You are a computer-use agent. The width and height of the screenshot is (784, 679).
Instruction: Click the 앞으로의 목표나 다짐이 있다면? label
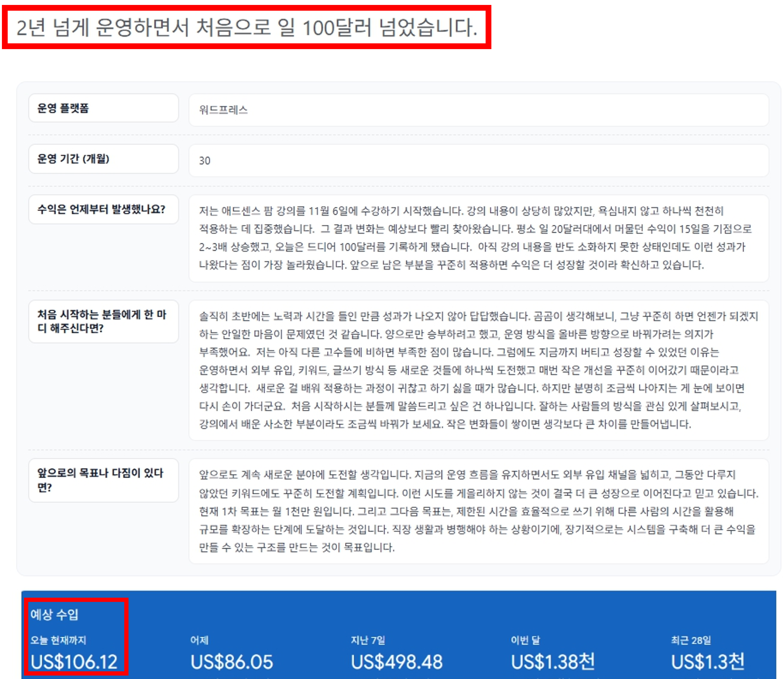[x=103, y=480]
